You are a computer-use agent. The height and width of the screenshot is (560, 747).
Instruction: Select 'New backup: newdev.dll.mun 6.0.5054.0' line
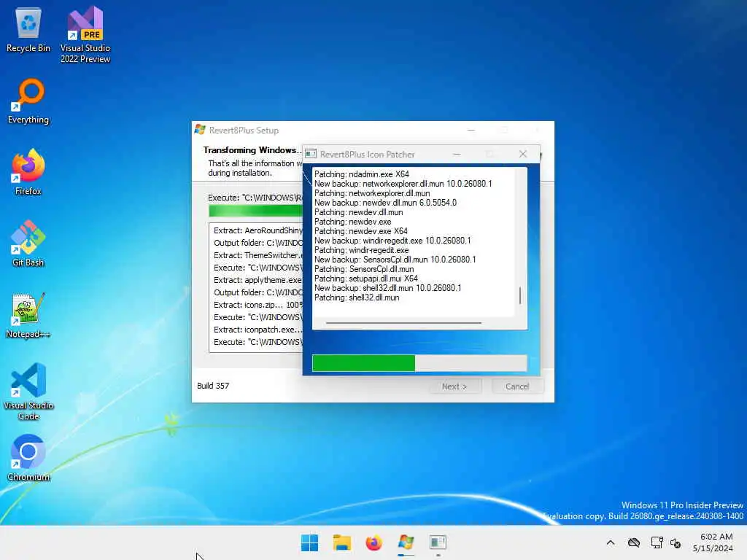(385, 203)
